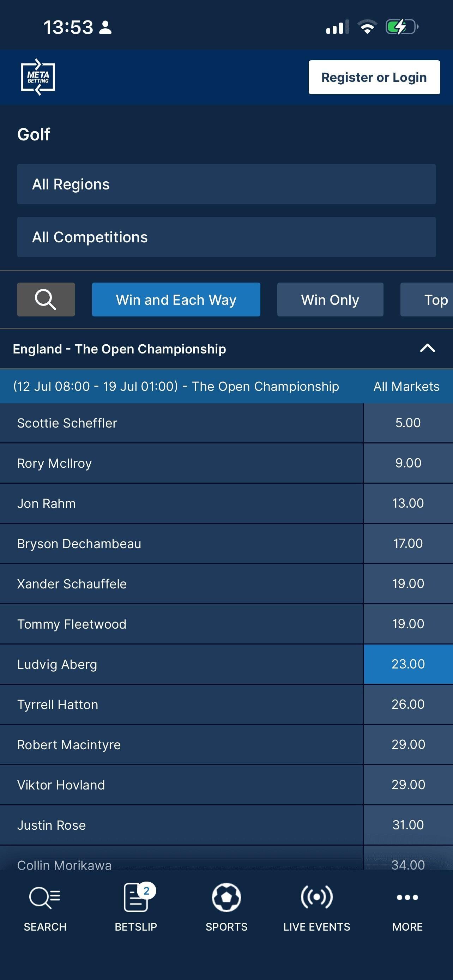Select Rory McIlroy 9.00 odds

[x=408, y=463]
